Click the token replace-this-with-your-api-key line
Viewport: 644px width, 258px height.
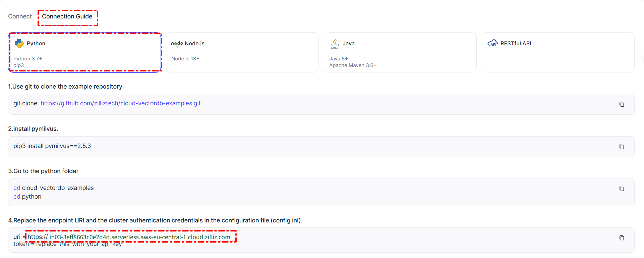coord(68,244)
